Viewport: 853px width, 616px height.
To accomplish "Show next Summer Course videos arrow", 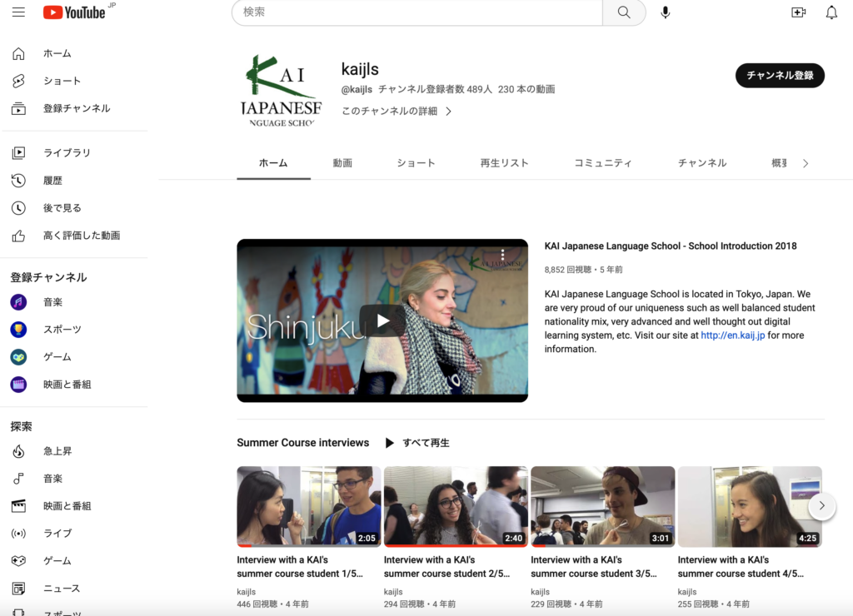I will pyautogui.click(x=821, y=505).
